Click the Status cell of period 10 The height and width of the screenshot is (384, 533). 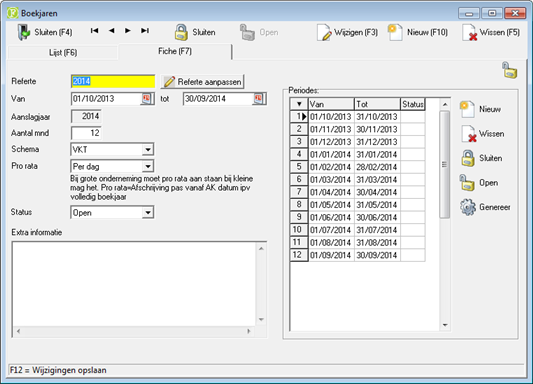(413, 230)
